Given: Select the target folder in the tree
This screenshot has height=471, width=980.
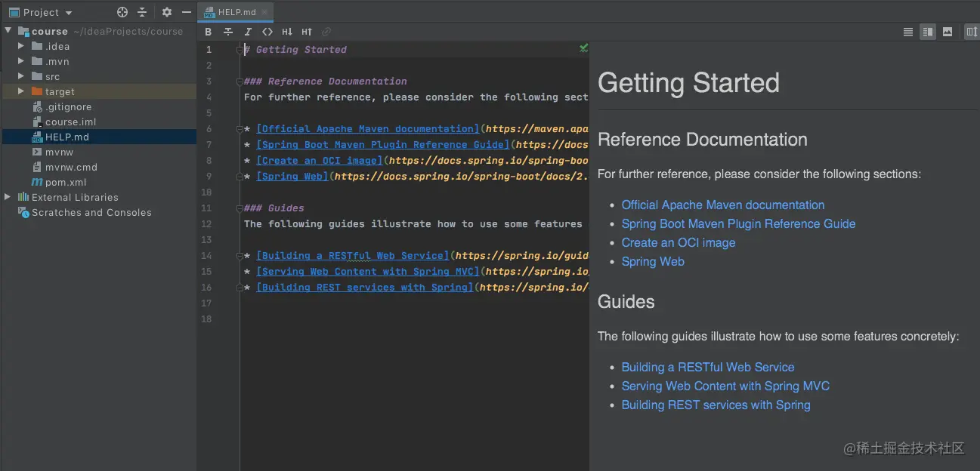Looking at the screenshot, I should click(98, 91).
